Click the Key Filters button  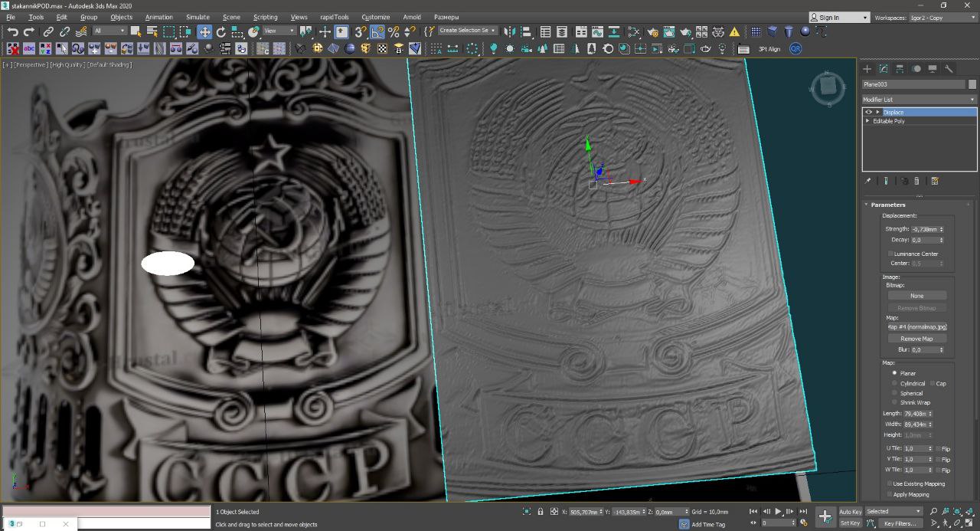click(x=900, y=523)
